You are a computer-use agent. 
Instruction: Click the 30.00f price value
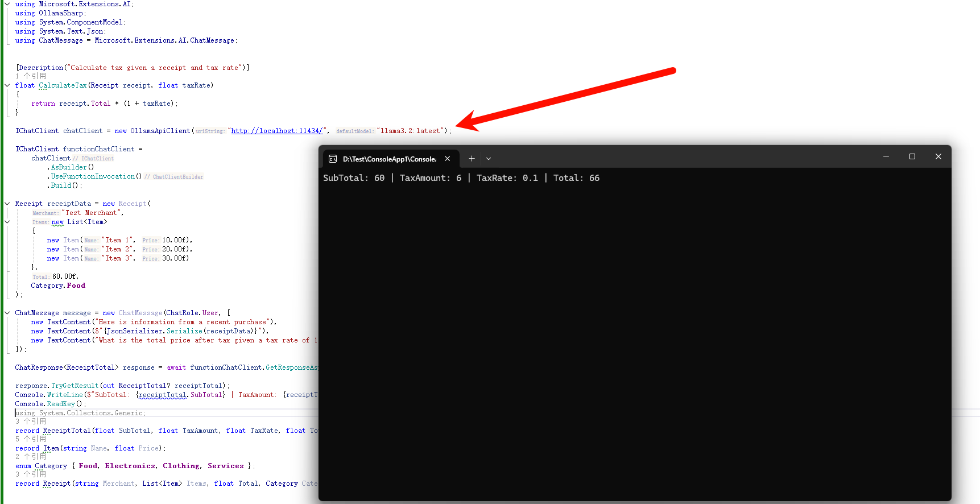click(x=174, y=258)
